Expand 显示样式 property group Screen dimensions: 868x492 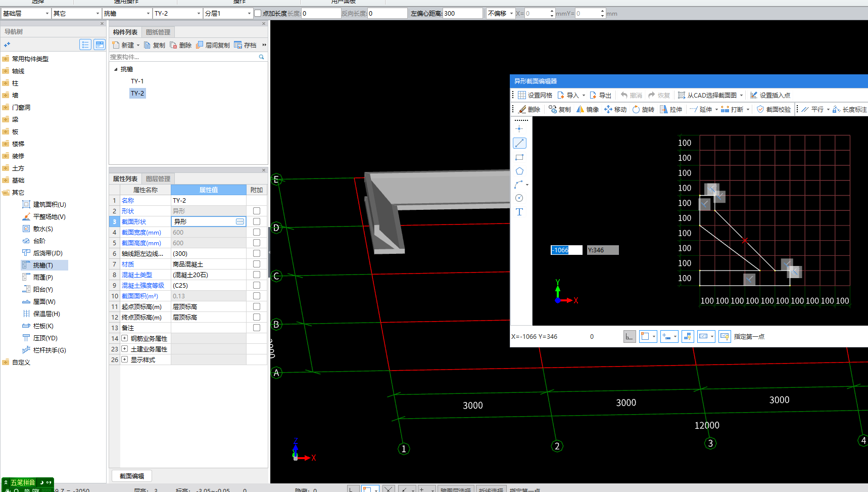[x=124, y=360]
